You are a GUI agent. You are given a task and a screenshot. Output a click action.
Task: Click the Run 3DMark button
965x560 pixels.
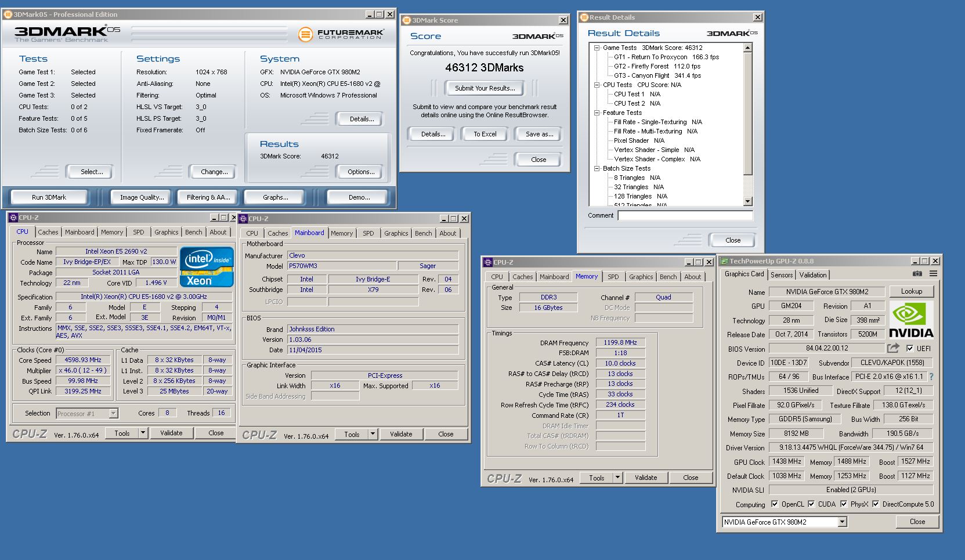(49, 197)
